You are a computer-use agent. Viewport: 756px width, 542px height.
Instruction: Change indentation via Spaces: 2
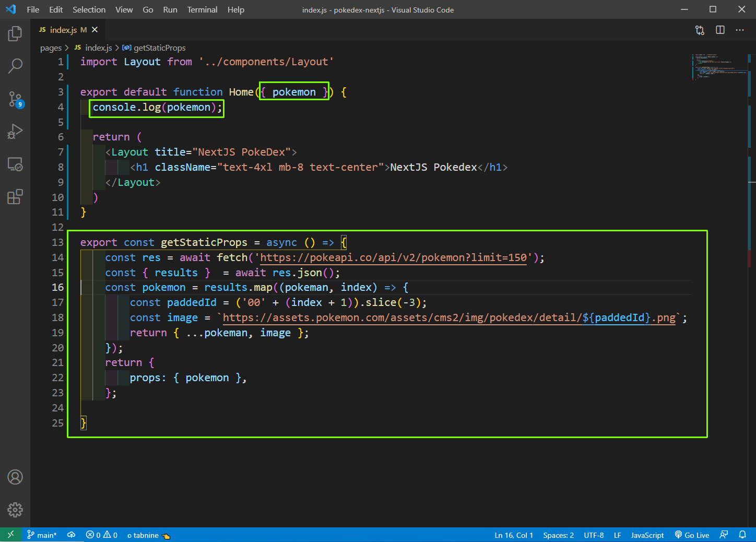pyautogui.click(x=558, y=535)
